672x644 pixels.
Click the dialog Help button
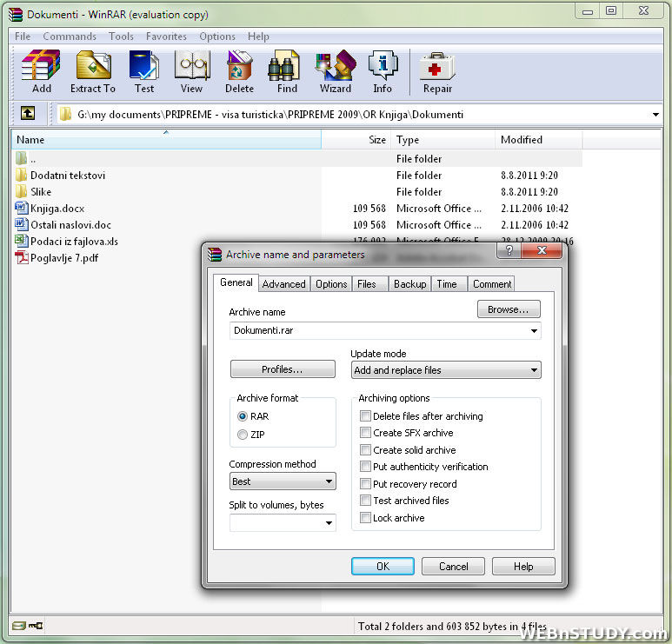click(523, 567)
